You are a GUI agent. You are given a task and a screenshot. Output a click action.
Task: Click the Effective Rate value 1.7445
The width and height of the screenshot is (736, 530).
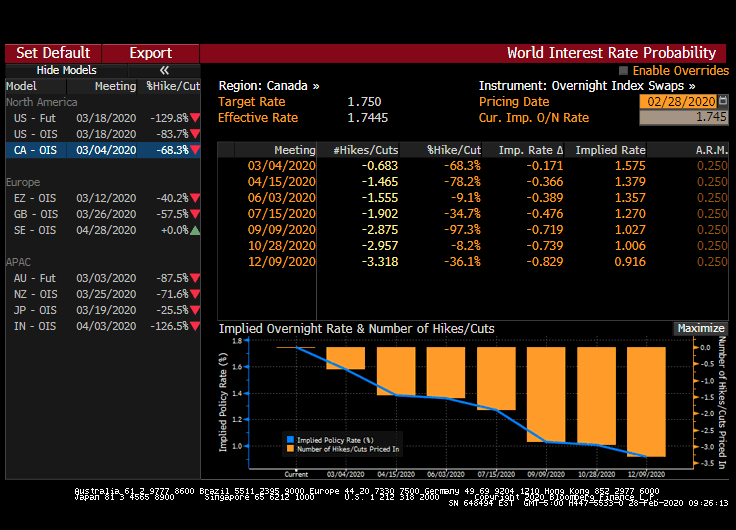point(368,118)
